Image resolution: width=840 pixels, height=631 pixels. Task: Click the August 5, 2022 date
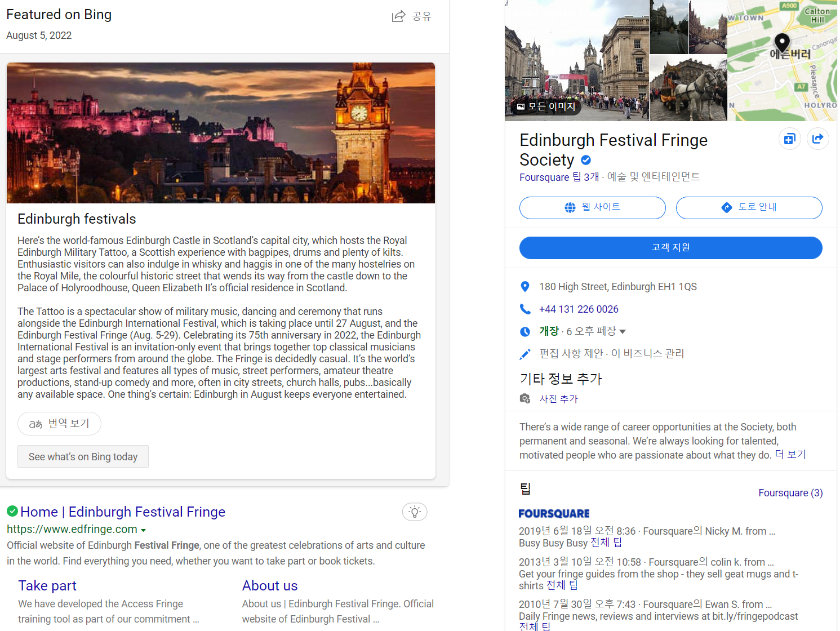39,35
